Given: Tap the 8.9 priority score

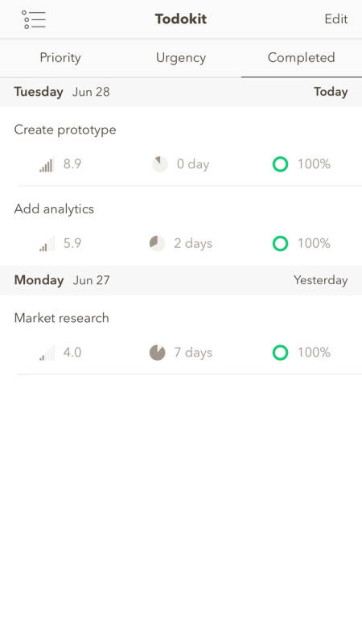Looking at the screenshot, I should click(72, 164).
